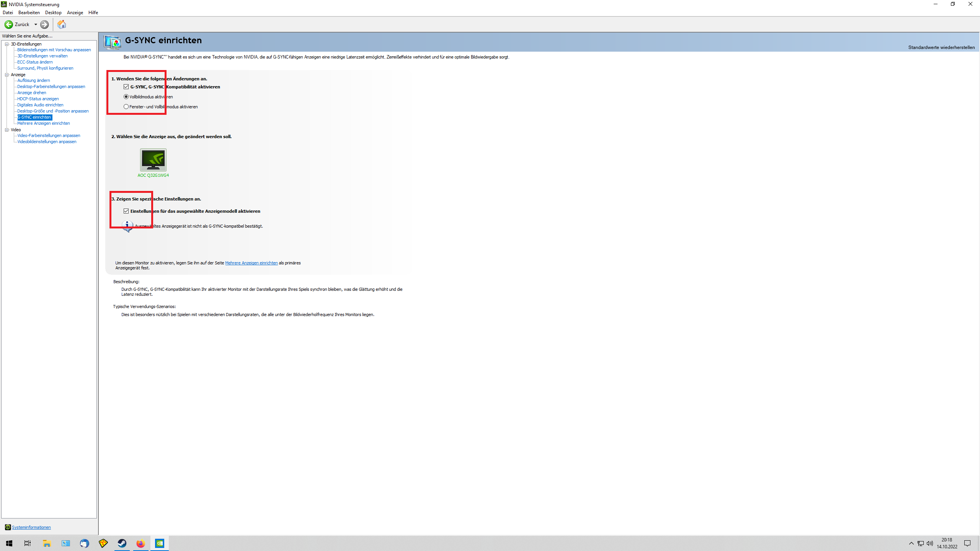This screenshot has height=551, width=980.
Task: Select Fenster- und Vollbildmodus aktivieren radio button
Action: pyautogui.click(x=126, y=107)
